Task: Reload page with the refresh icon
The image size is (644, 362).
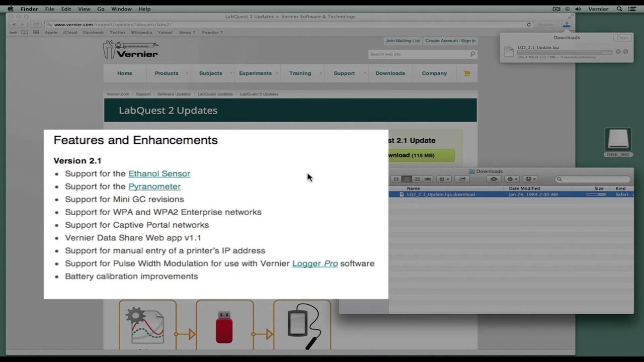Action: (529, 24)
